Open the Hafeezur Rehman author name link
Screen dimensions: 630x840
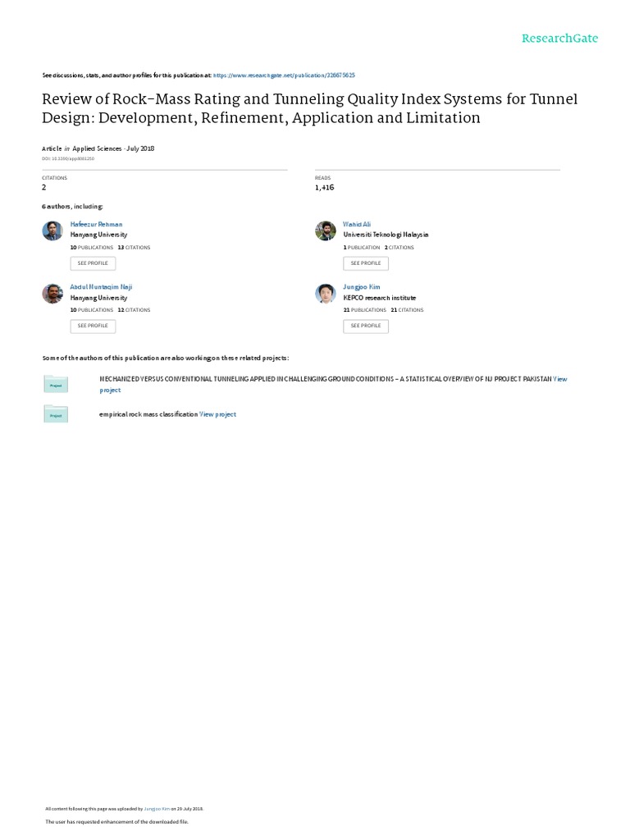(96, 224)
